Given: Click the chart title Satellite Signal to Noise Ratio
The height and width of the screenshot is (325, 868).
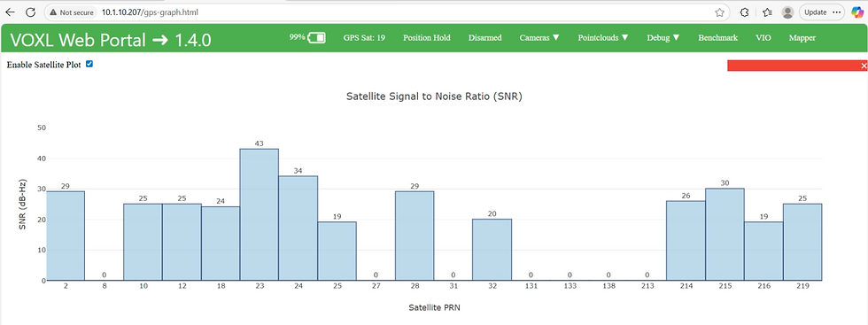Looking at the screenshot, I should pos(435,97).
